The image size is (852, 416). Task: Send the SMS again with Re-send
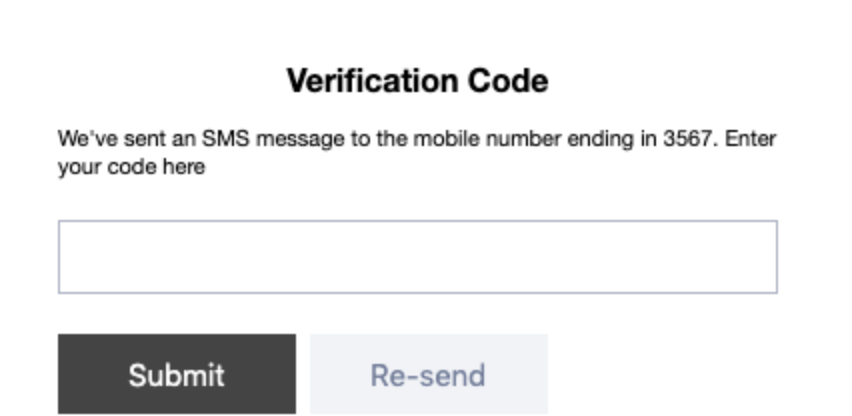click(x=428, y=374)
